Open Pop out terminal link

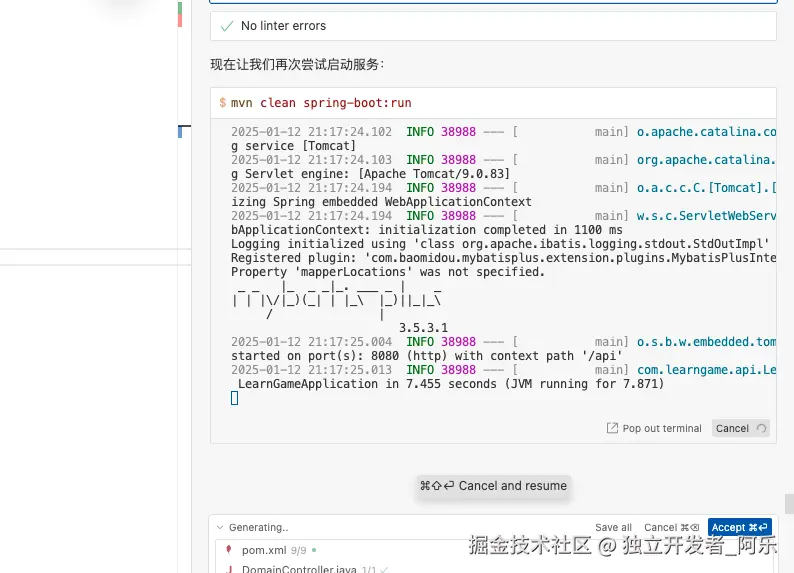(x=662, y=428)
